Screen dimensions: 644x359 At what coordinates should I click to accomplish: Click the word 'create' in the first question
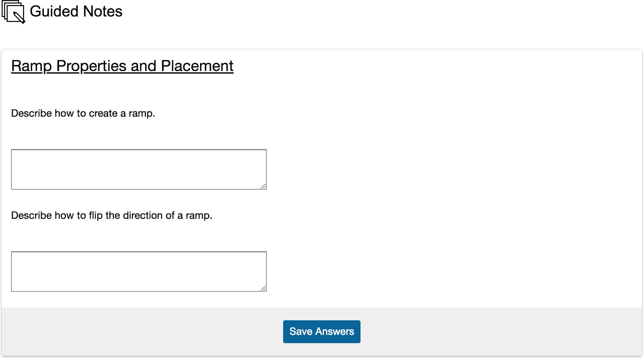tap(103, 113)
